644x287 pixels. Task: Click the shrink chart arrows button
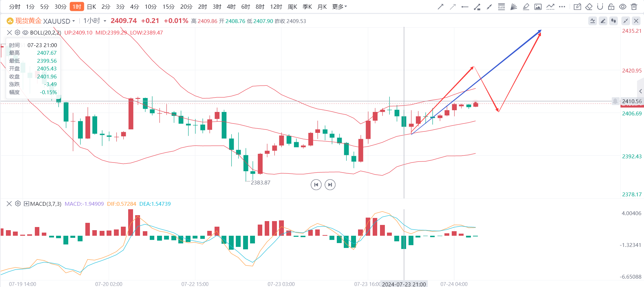626,21
